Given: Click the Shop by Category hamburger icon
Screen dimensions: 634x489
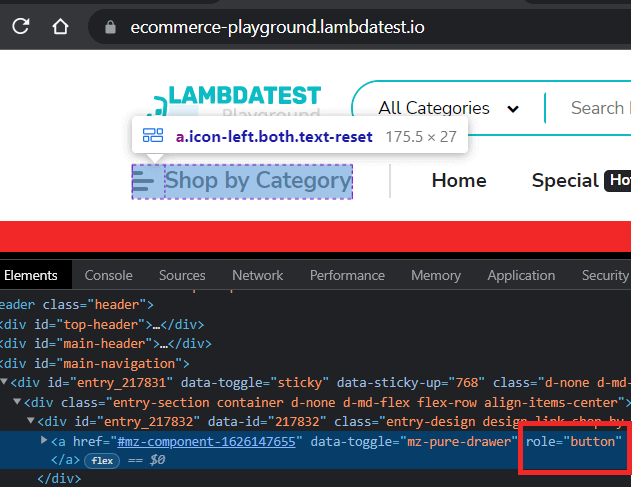Looking at the screenshot, I should click(x=143, y=181).
